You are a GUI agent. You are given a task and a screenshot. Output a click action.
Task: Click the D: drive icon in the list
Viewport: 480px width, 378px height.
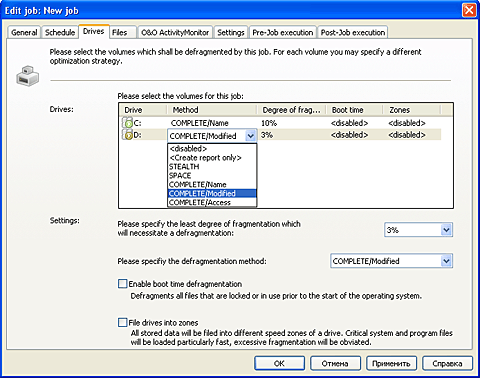(x=128, y=135)
